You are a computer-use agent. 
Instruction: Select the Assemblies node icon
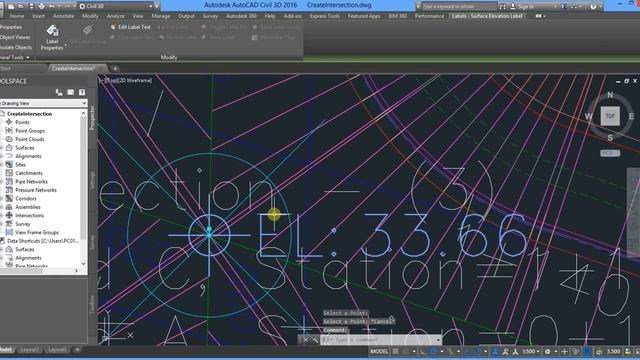[x=9, y=207]
